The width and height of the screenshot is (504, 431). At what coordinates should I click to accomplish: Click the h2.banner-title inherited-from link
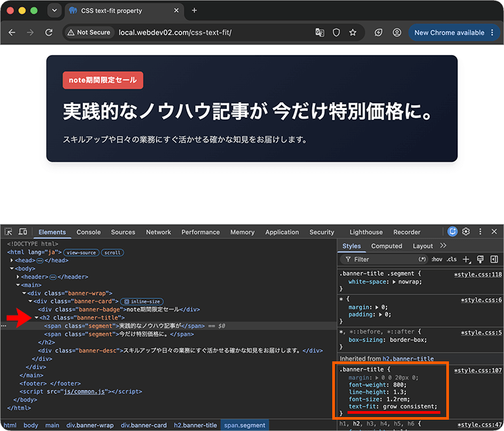coord(408,359)
